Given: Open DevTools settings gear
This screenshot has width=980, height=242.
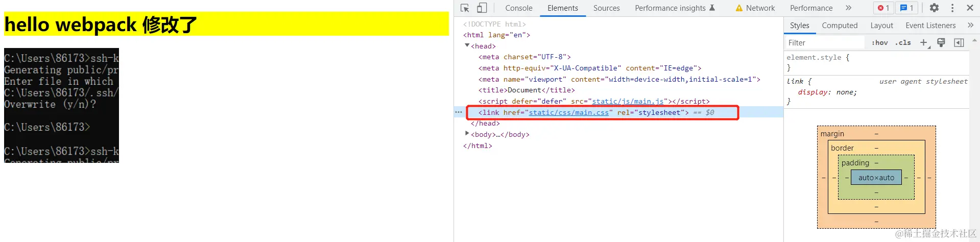Looking at the screenshot, I should pyautogui.click(x=934, y=8).
